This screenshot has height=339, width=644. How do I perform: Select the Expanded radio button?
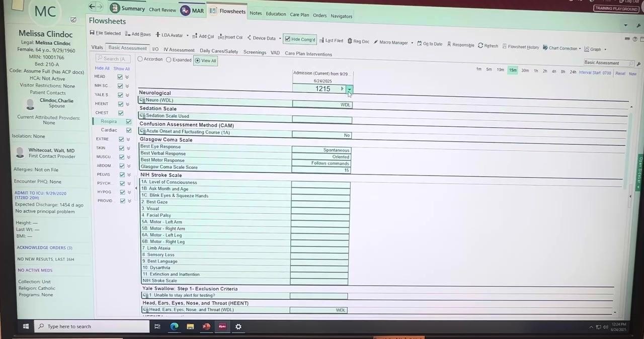pos(169,60)
